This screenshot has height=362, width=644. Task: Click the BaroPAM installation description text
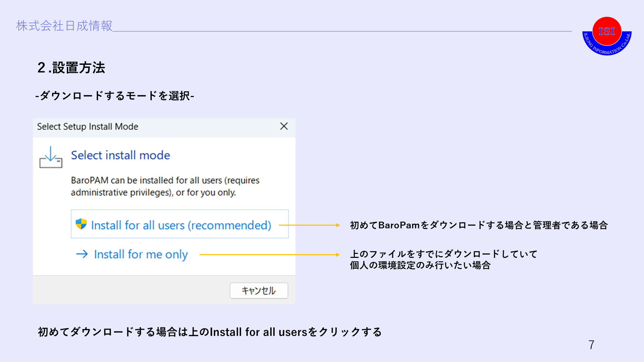[x=165, y=186]
